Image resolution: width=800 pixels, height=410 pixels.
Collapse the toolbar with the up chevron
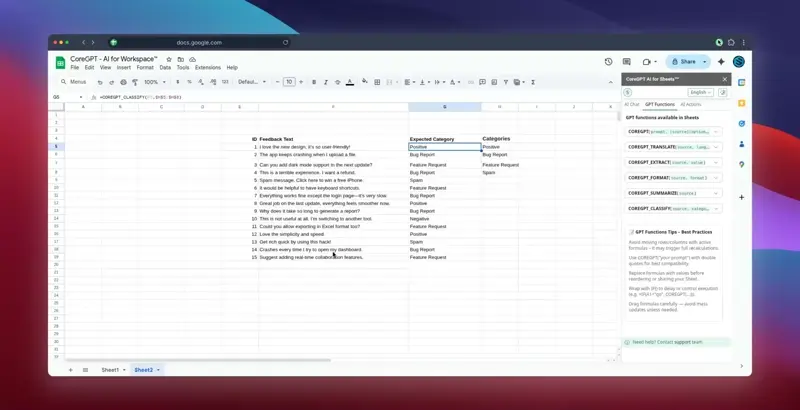(611, 82)
